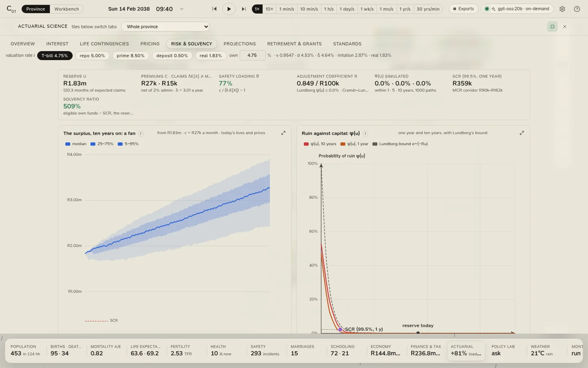Go to the Pricing tab

click(x=150, y=44)
